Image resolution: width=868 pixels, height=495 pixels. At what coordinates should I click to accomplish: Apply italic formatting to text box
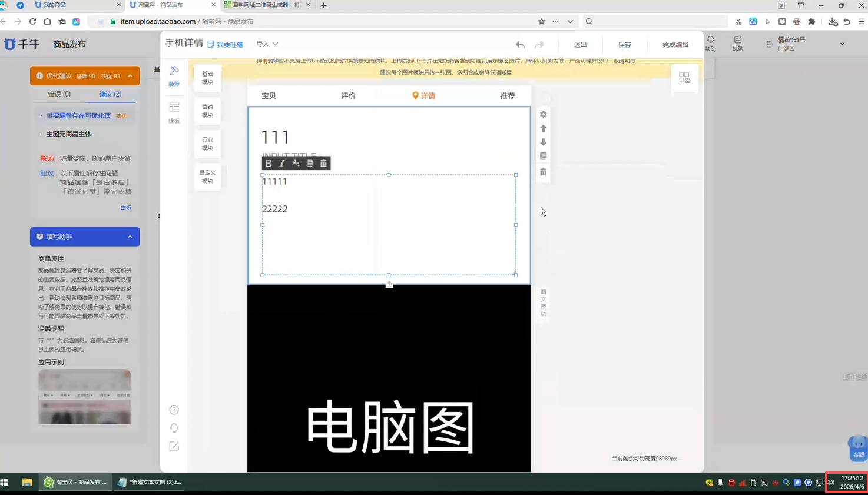(x=282, y=163)
